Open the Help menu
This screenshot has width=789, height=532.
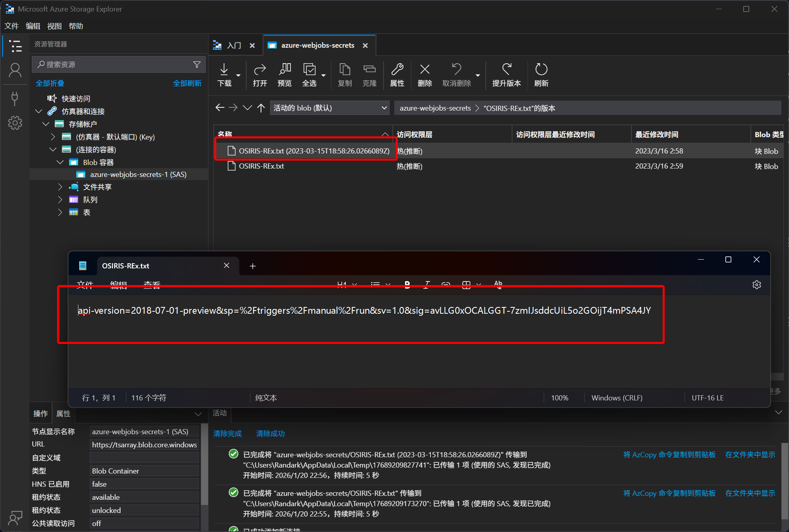pyautogui.click(x=76, y=26)
